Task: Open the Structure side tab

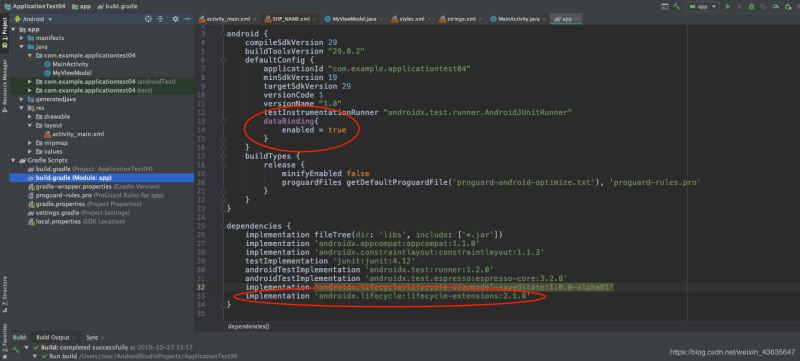Action: (x=5, y=294)
